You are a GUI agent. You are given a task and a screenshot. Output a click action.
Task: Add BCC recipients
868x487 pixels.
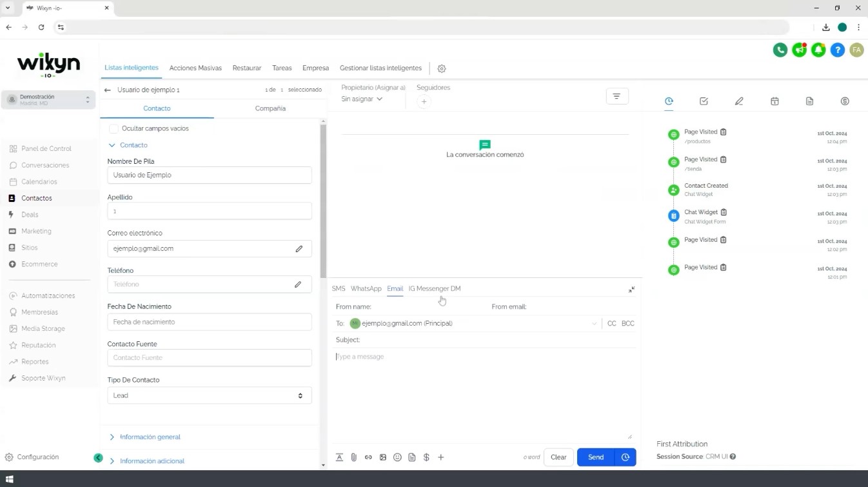[628, 324]
